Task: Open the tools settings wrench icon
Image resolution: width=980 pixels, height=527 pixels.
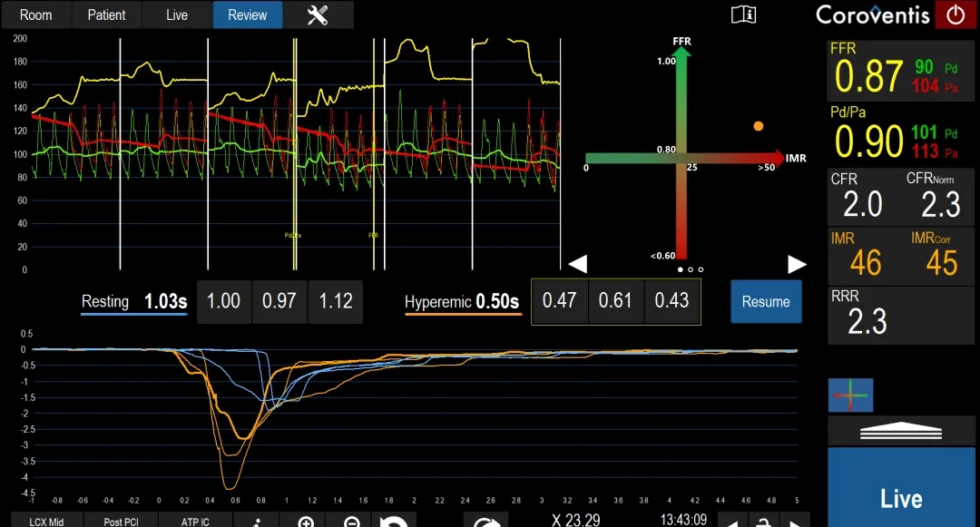Action: coord(318,15)
